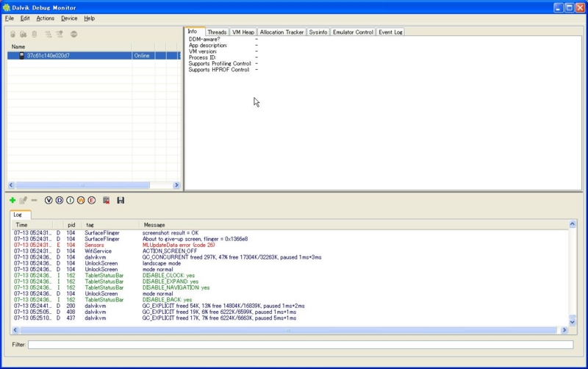The width and height of the screenshot is (588, 369).
Task: Select the DISABLE_EXPAND: yes log line
Action: click(x=290, y=282)
